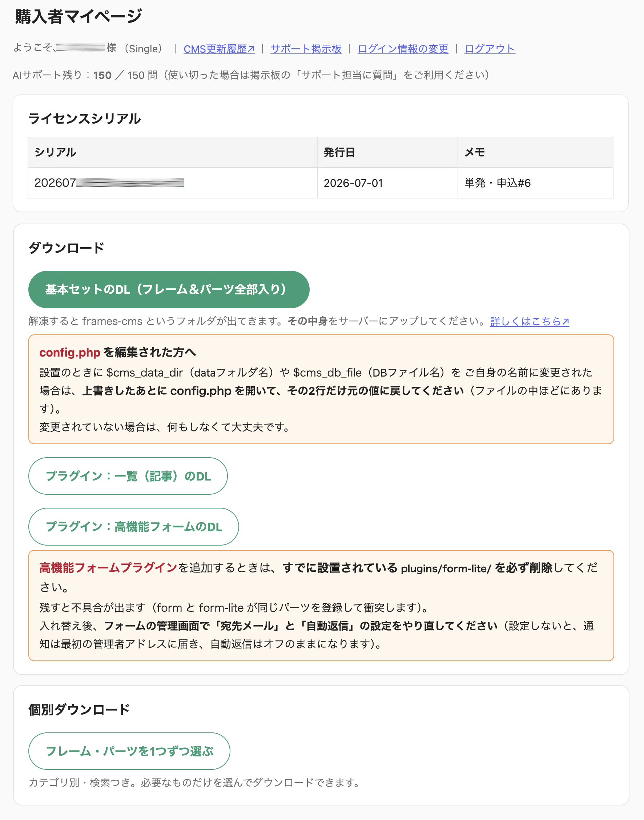Click the 発行日 column header

coord(387,152)
